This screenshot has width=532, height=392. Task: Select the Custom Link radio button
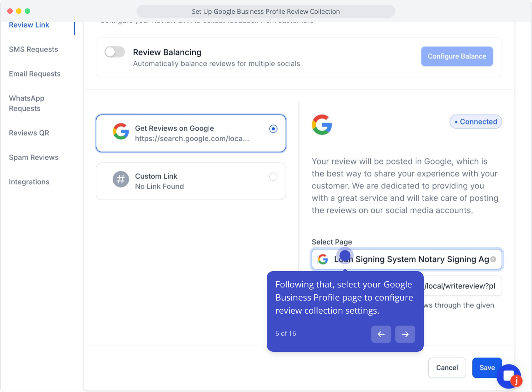coord(273,177)
